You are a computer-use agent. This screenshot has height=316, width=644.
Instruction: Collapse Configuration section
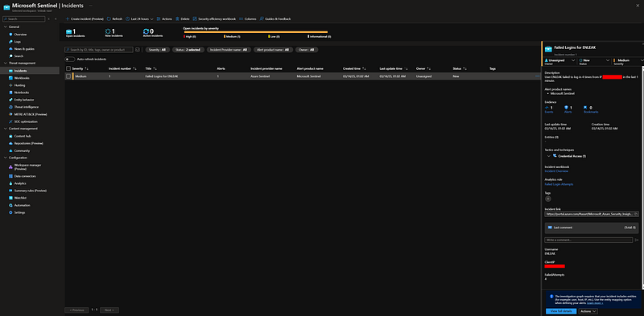(5, 158)
